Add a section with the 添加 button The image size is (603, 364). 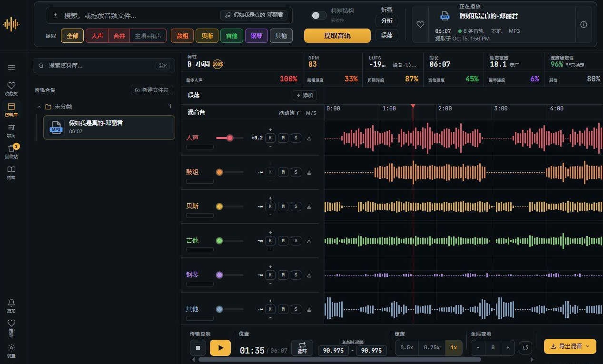(x=305, y=95)
